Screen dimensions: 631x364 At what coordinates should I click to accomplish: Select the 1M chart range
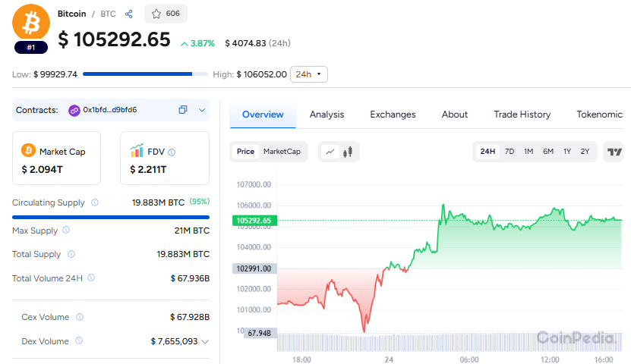[528, 152]
